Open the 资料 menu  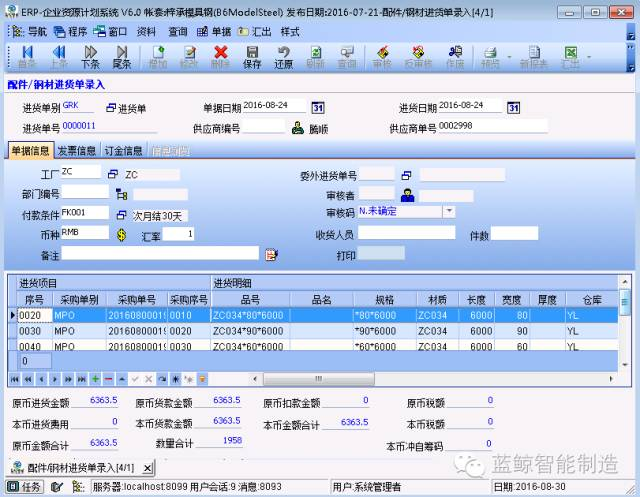pos(146,31)
